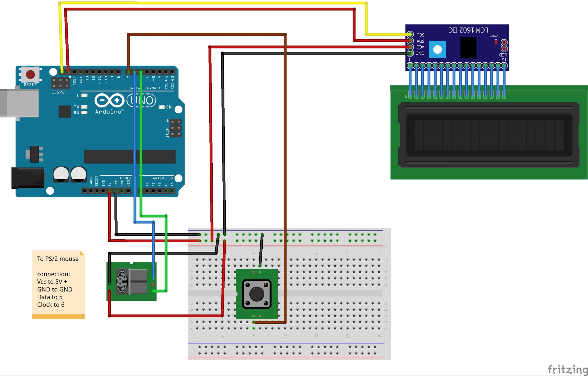The image size is (588, 376).
Task: Click the dark LCD display screen
Action: [489, 135]
